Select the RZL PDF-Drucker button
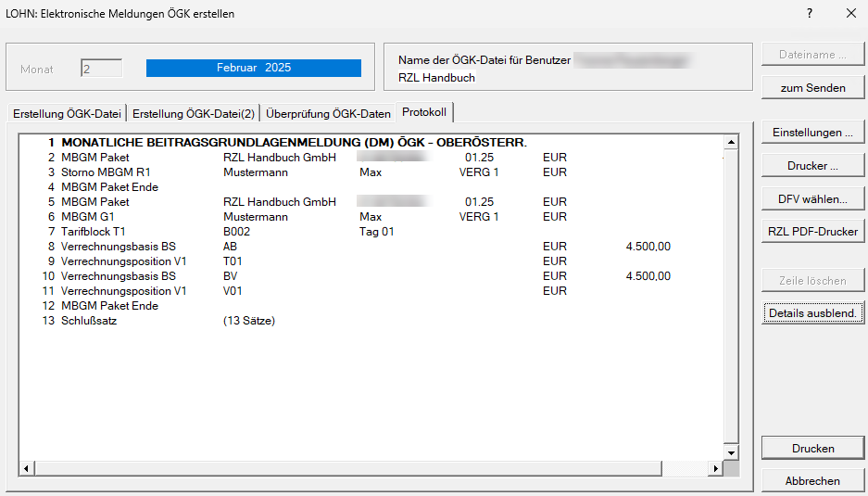Screen dimensions: 868x496 tap(812, 232)
